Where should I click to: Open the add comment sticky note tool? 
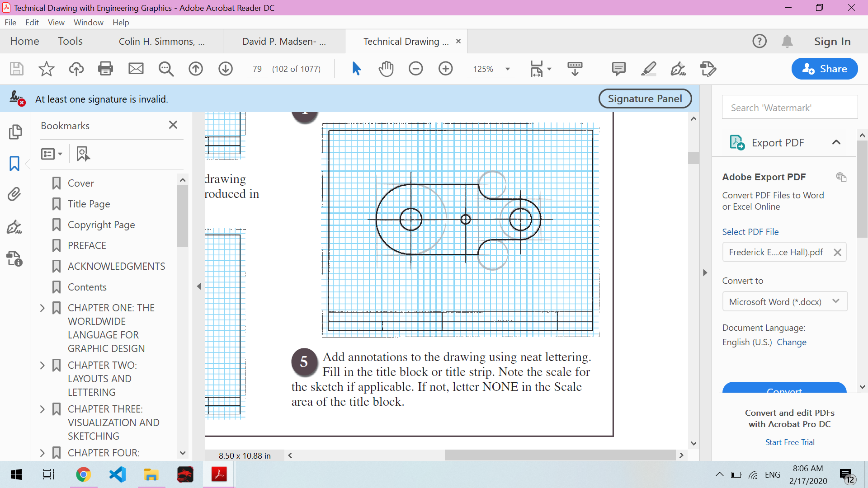point(618,69)
